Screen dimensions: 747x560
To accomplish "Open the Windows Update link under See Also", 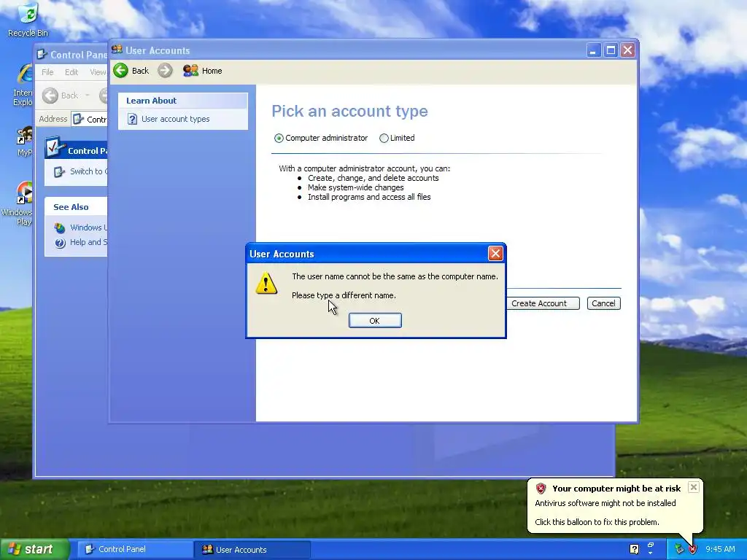I will tap(88, 227).
